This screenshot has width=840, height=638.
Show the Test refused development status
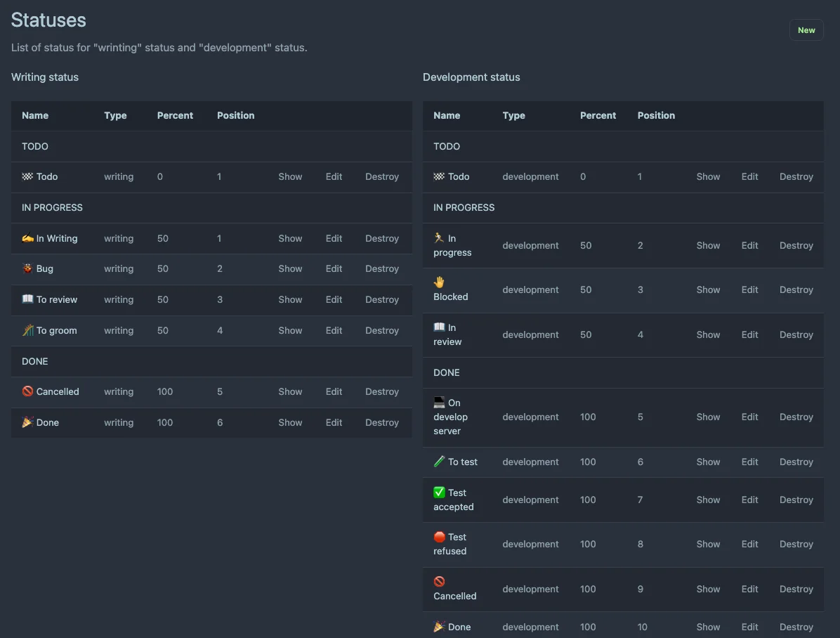pyautogui.click(x=708, y=544)
